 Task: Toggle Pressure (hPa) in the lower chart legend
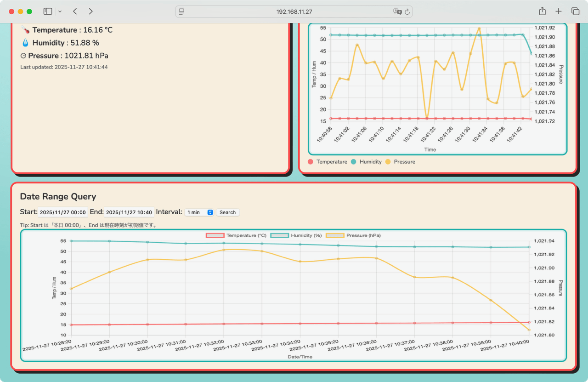[353, 235]
